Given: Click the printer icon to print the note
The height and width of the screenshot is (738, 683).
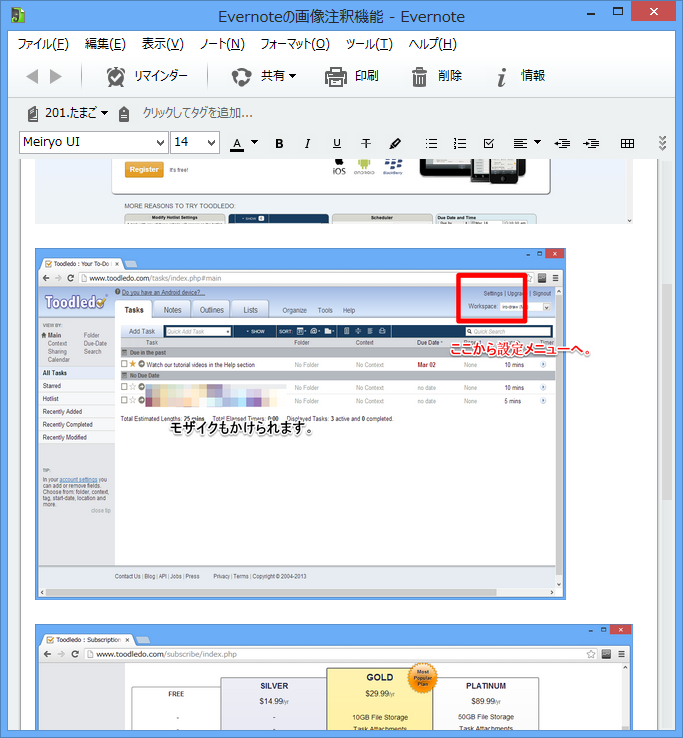Looking at the screenshot, I should 336,76.
